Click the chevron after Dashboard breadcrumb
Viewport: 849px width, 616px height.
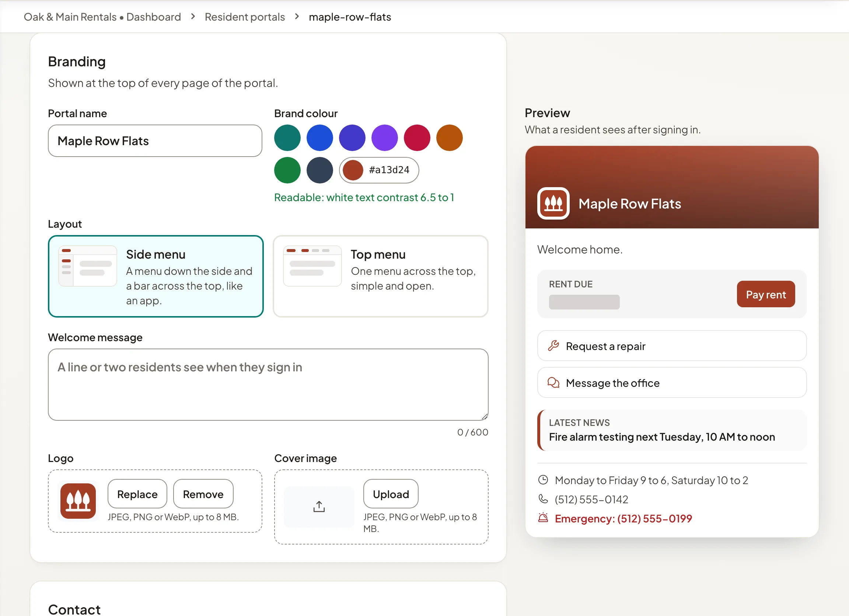click(x=193, y=17)
